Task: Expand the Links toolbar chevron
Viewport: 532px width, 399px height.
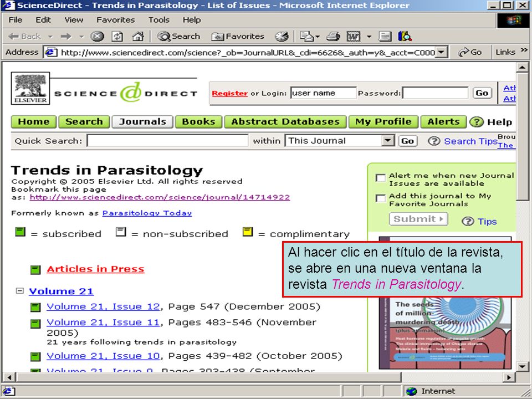Action: click(524, 50)
